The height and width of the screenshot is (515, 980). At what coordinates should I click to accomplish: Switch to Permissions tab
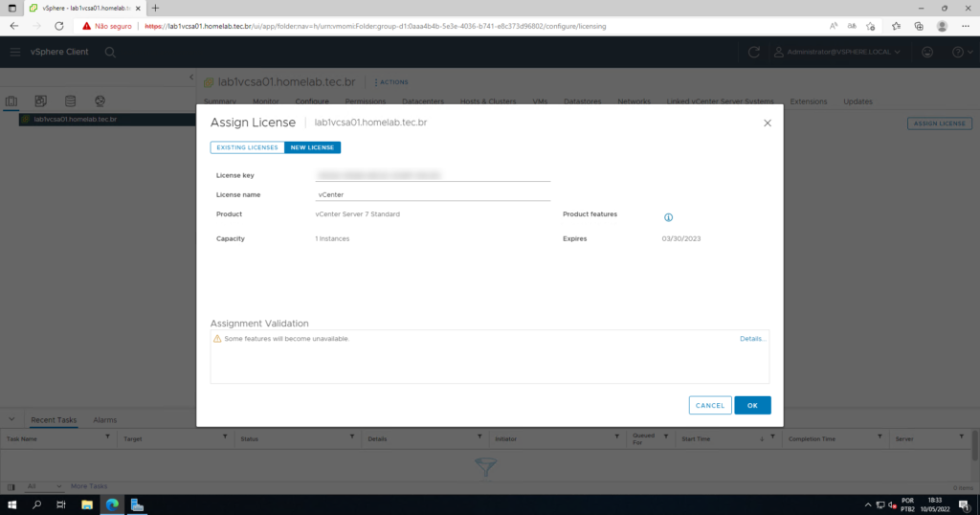click(365, 101)
